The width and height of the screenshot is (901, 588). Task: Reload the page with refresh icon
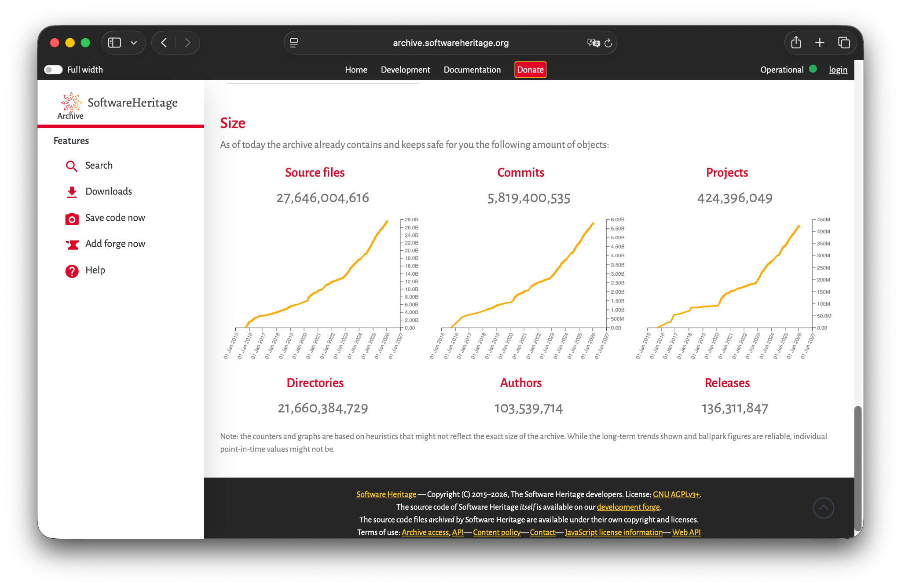(x=608, y=43)
